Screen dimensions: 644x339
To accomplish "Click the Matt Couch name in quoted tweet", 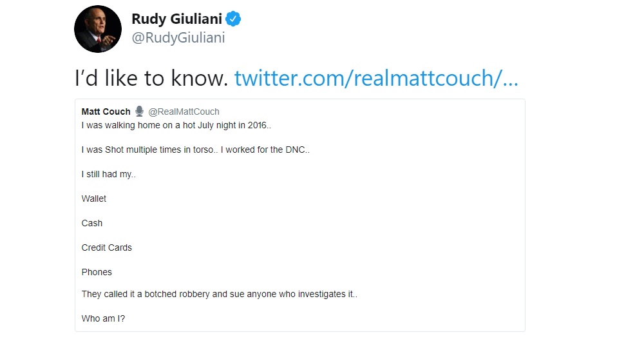I will click(x=106, y=111).
